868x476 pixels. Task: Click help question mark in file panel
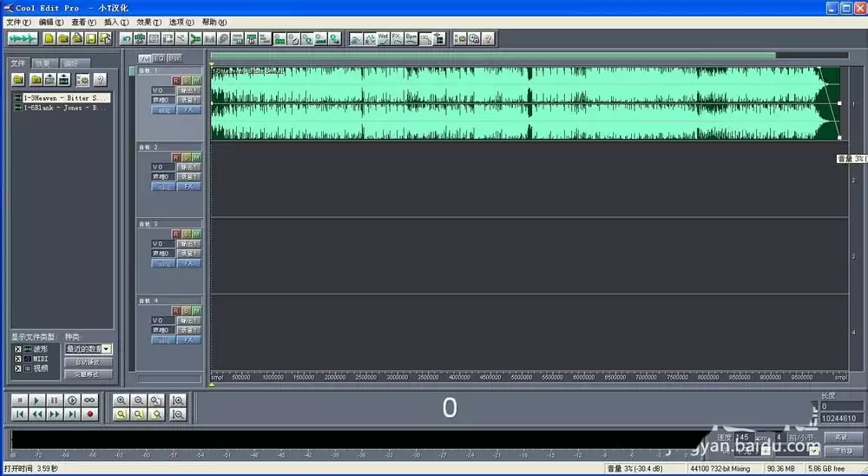[100, 80]
